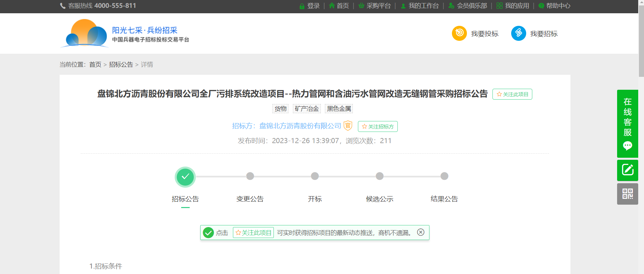Click the lock icon next to 登录
This screenshot has width=644, height=274.
[x=302, y=6]
